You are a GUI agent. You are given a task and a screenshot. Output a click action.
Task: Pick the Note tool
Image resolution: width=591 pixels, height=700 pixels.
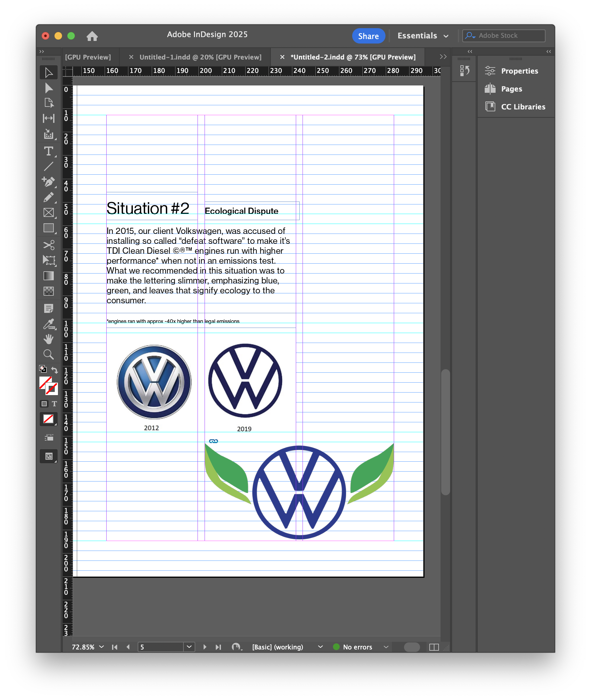click(x=49, y=308)
